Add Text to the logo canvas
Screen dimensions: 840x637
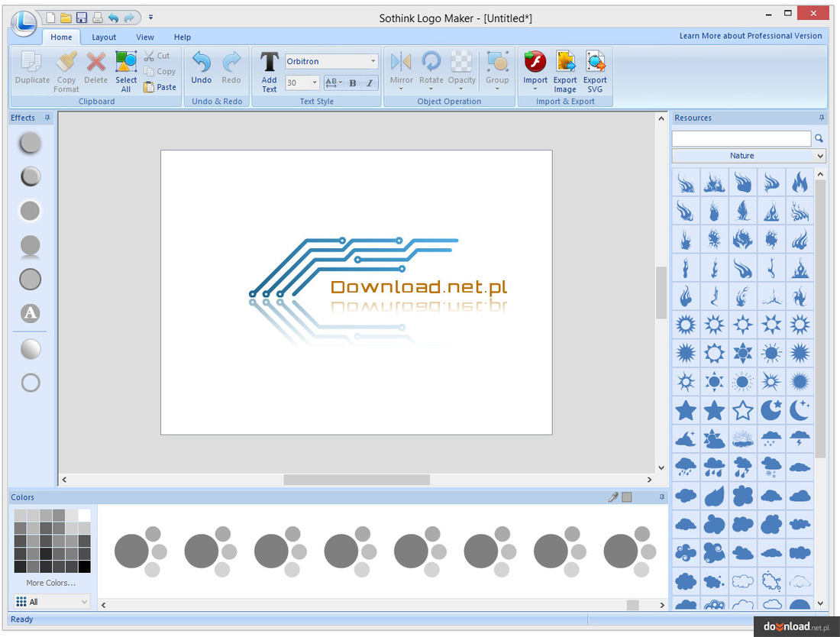click(x=269, y=72)
